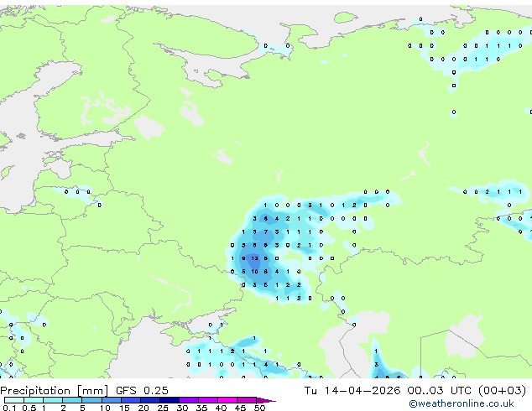Click the '0.5' legend scale label
Image resolution: width=532 pixels, height=411 pixels.
[x=29, y=408]
